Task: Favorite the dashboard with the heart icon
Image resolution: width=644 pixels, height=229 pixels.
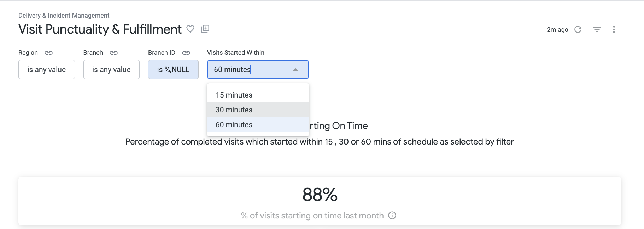Action: point(190,29)
